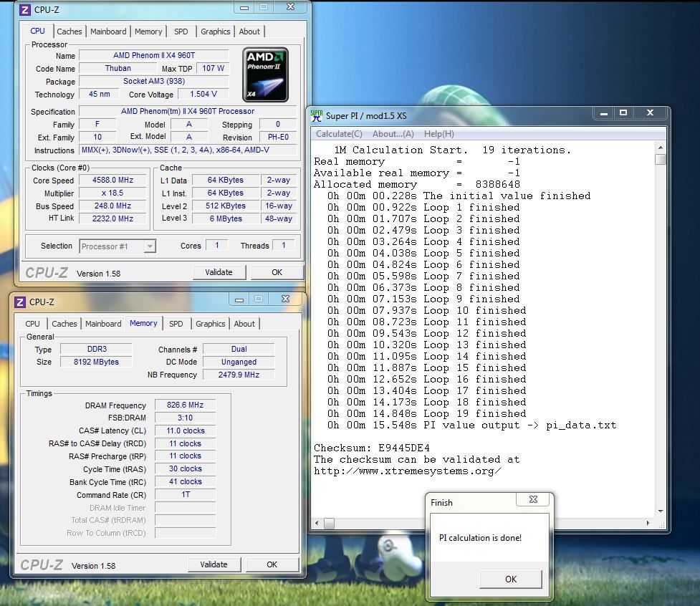
Task: Open Calculate menu in Super PI
Action: pyautogui.click(x=339, y=134)
